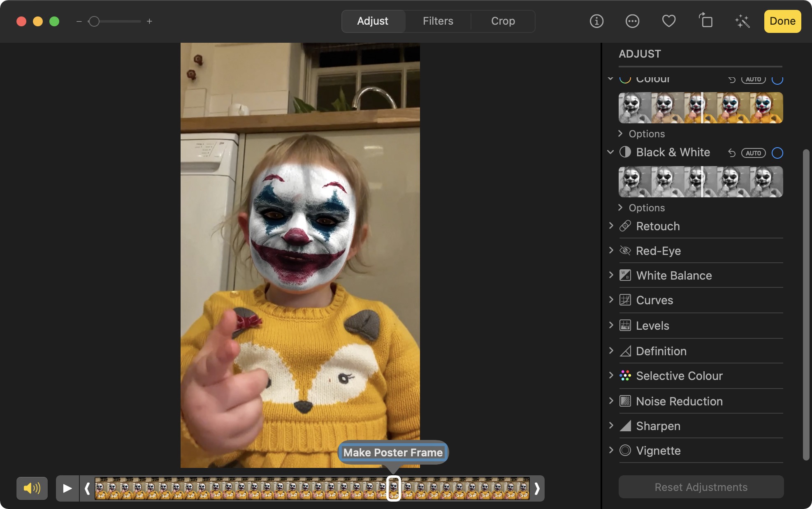Click the Sharpen tool icon
The width and height of the screenshot is (812, 509).
(625, 426)
